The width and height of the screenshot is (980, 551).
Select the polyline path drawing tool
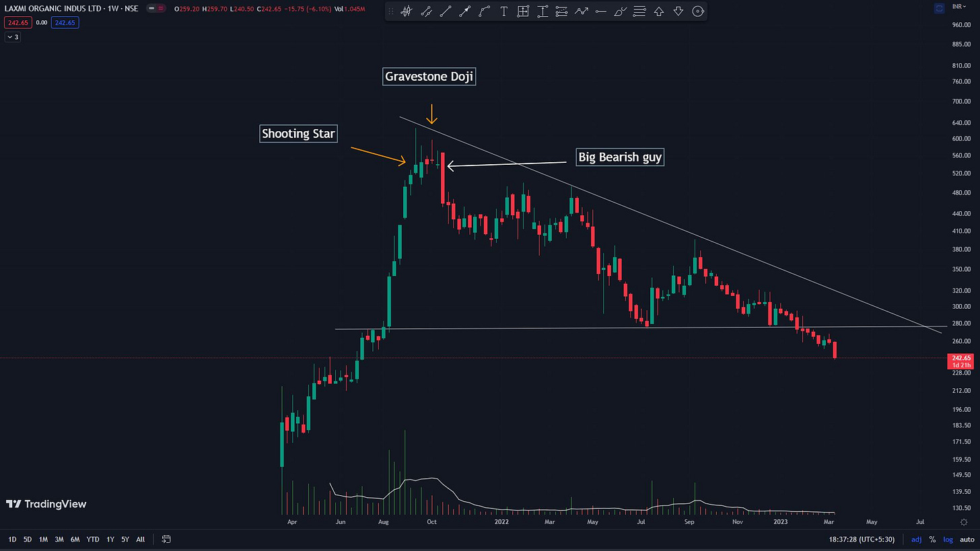484,11
